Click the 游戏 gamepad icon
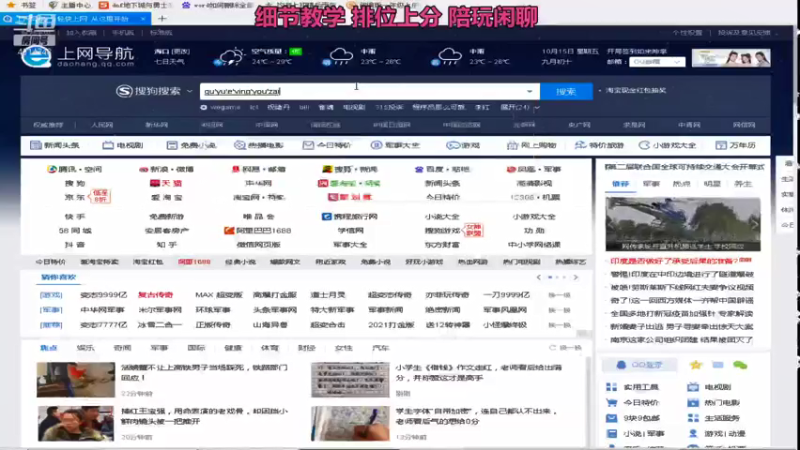This screenshot has width=800, height=450. [452, 145]
